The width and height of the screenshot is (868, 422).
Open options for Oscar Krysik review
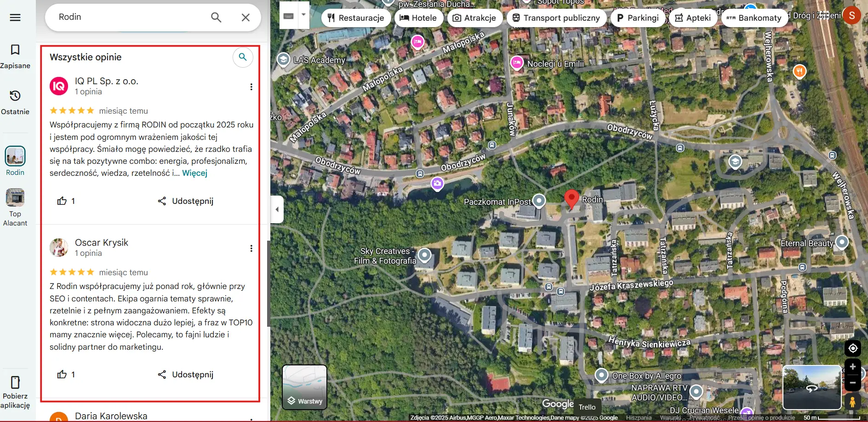(x=251, y=249)
